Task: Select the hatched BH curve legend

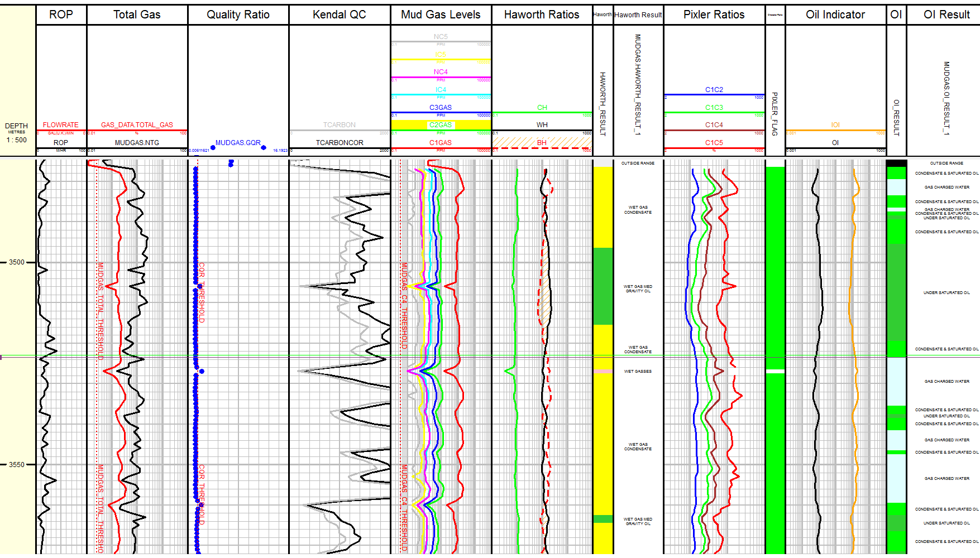Action: pyautogui.click(x=542, y=143)
